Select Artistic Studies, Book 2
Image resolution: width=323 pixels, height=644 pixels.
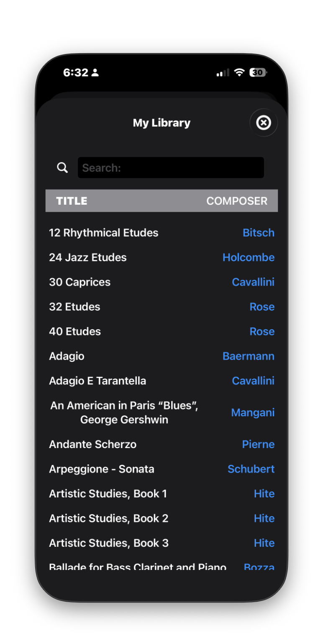point(108,518)
